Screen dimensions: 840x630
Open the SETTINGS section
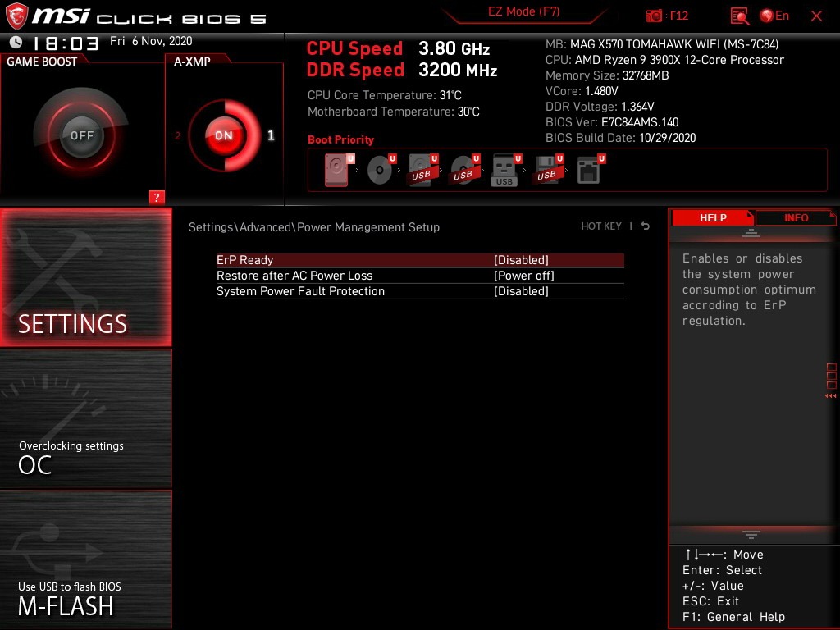pyautogui.click(x=85, y=277)
